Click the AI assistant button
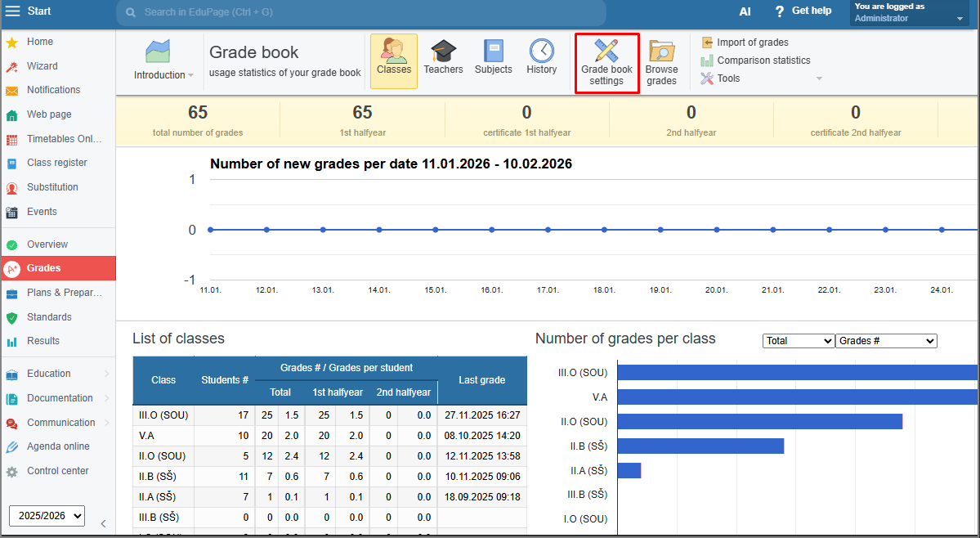Screen dimensions: 980x538 (x=745, y=11)
